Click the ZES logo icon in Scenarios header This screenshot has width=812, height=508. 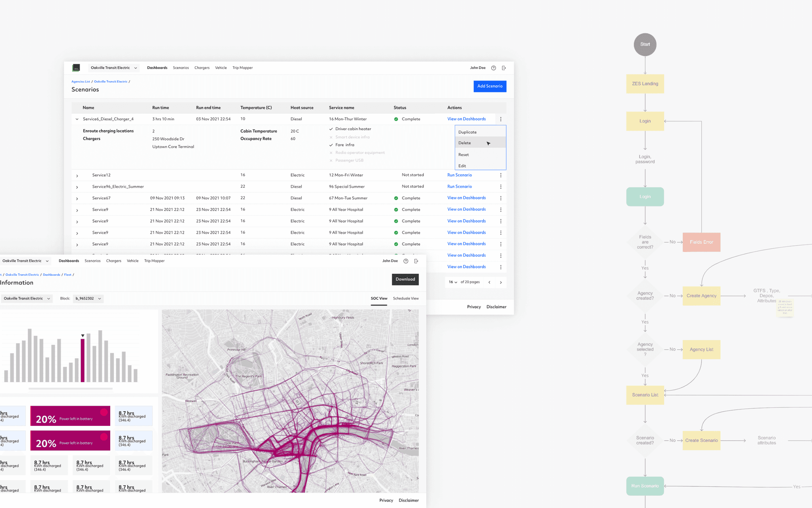(x=76, y=68)
